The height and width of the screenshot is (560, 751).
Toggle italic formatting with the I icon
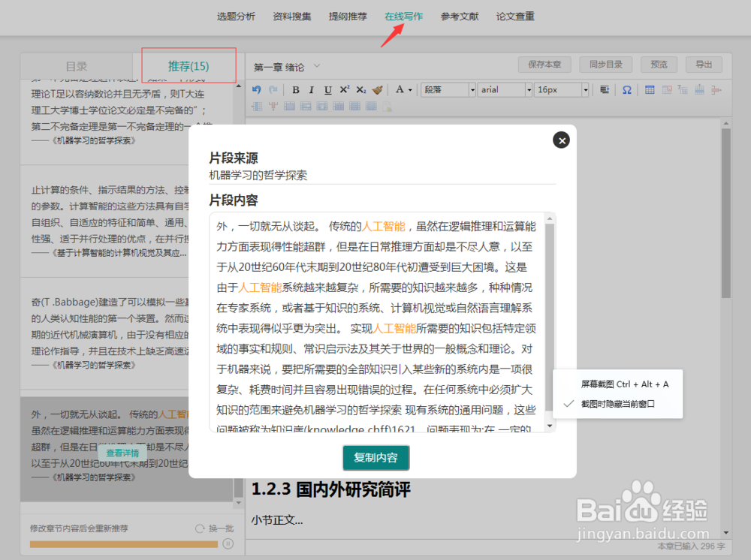coord(312,89)
